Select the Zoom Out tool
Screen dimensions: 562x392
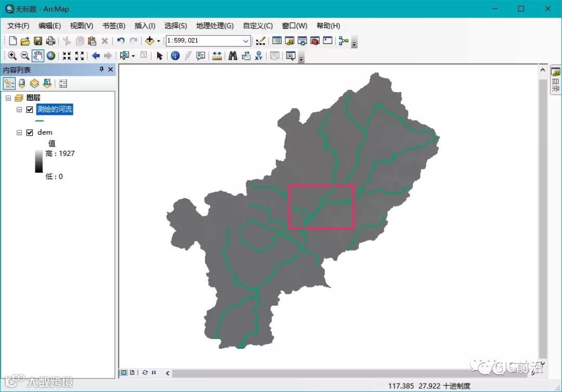(x=25, y=56)
